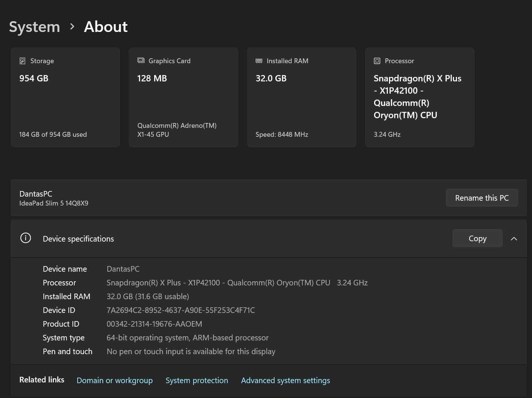The image size is (532, 398).
Task: Click the Processor label in specifications list
Action: tap(59, 282)
